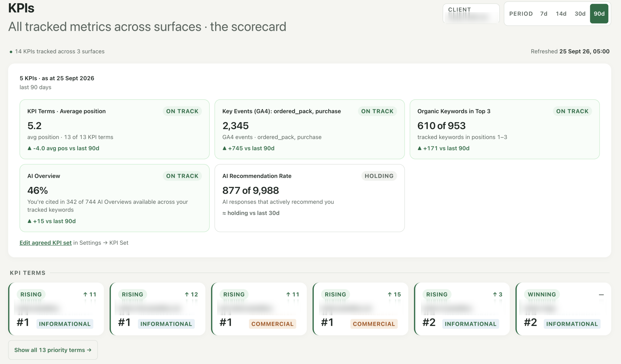Open the Client selector dropdown
The image size is (621, 364).
point(471,14)
